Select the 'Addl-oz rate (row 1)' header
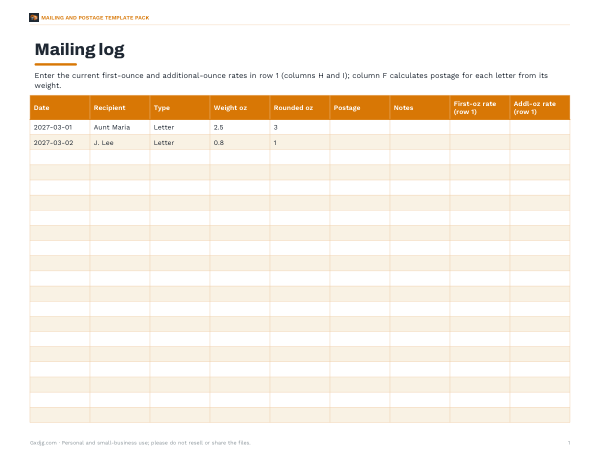600x464 pixels. pos(540,108)
